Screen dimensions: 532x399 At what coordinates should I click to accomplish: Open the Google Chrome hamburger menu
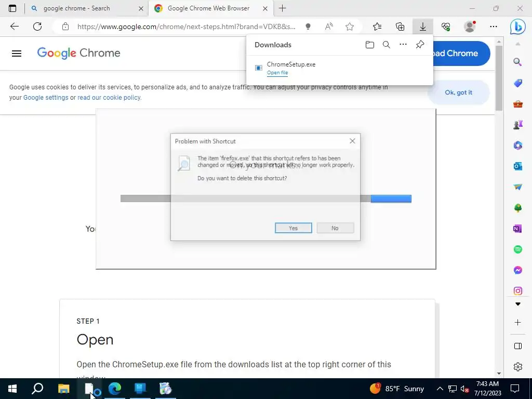[x=16, y=54]
